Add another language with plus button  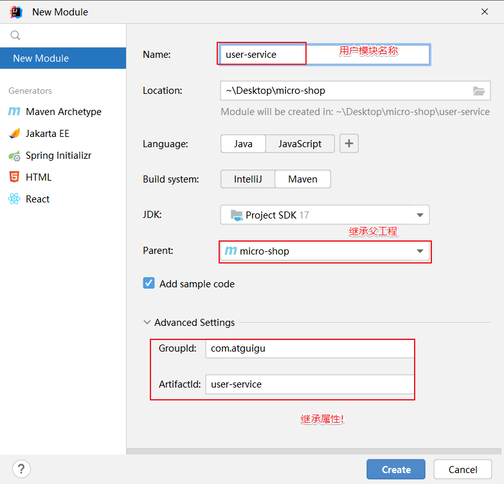349,144
